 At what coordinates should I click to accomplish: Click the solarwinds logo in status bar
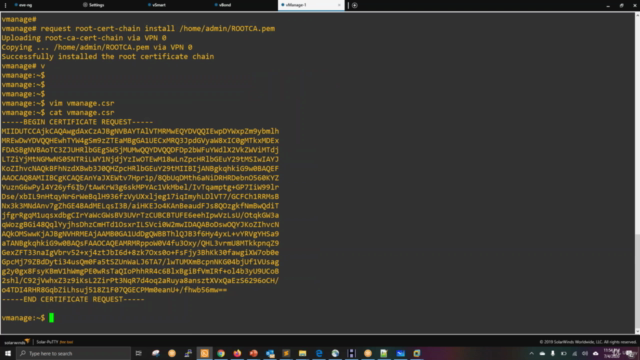point(16,342)
